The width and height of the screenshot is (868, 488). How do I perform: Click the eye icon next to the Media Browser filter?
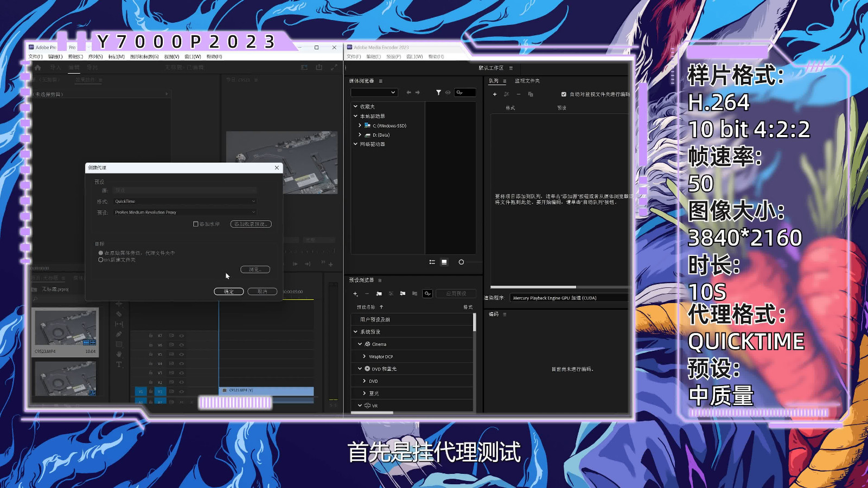(448, 93)
